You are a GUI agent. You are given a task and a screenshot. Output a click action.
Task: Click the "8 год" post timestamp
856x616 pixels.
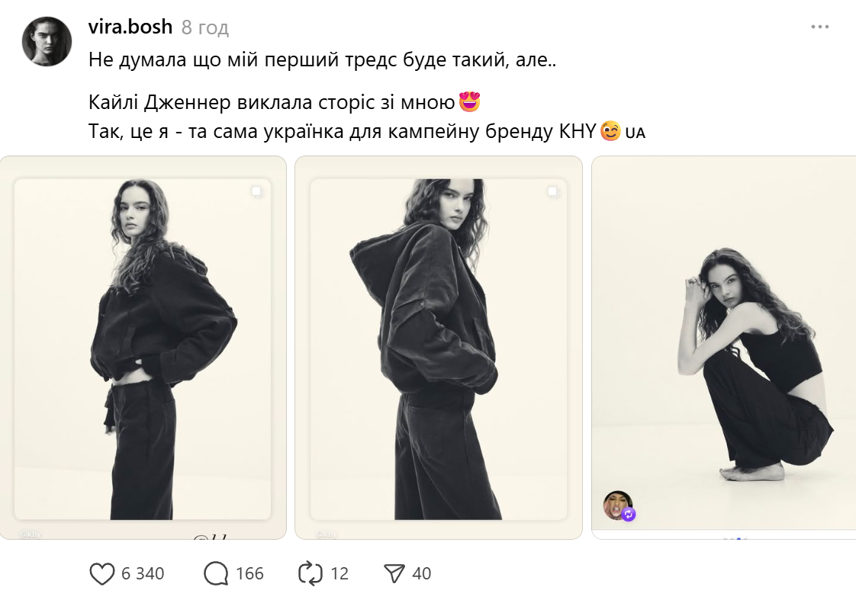[x=204, y=28]
